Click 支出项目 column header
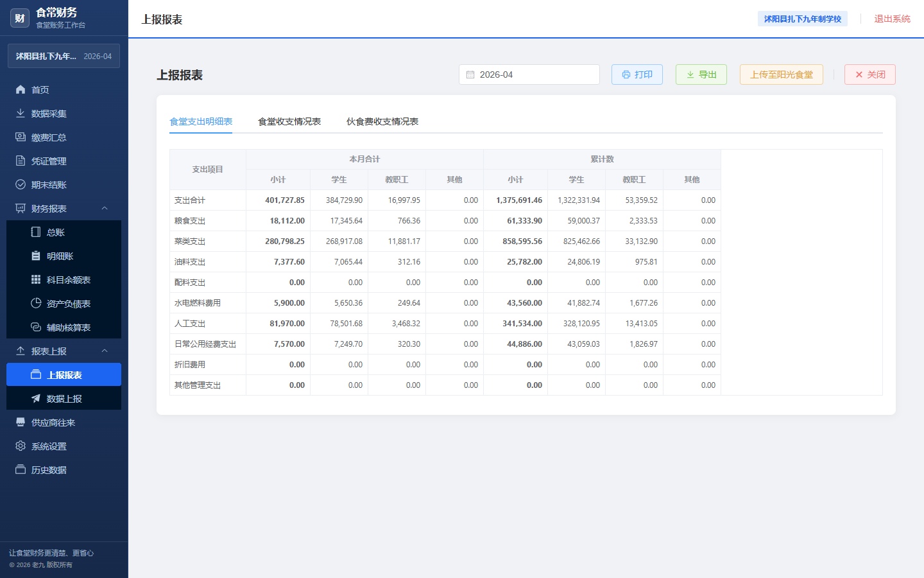The height and width of the screenshot is (578, 924). tap(208, 170)
